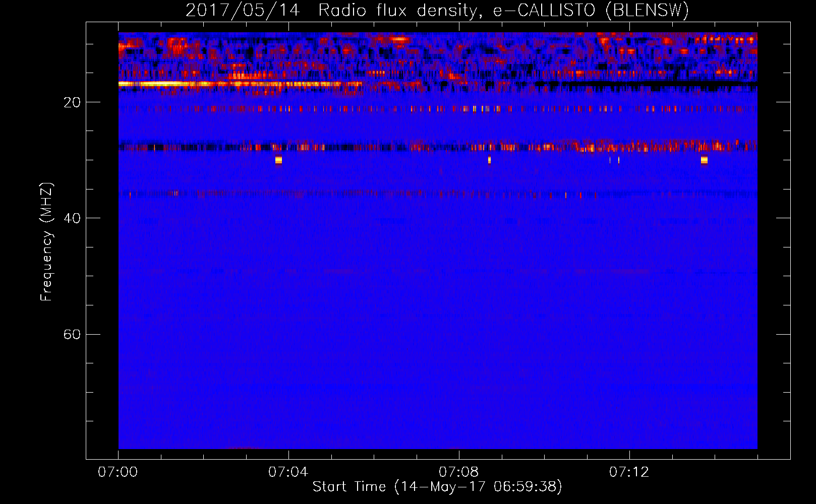816x504 pixels.
Task: Click the 60 frequency tick label
Action: [72, 334]
